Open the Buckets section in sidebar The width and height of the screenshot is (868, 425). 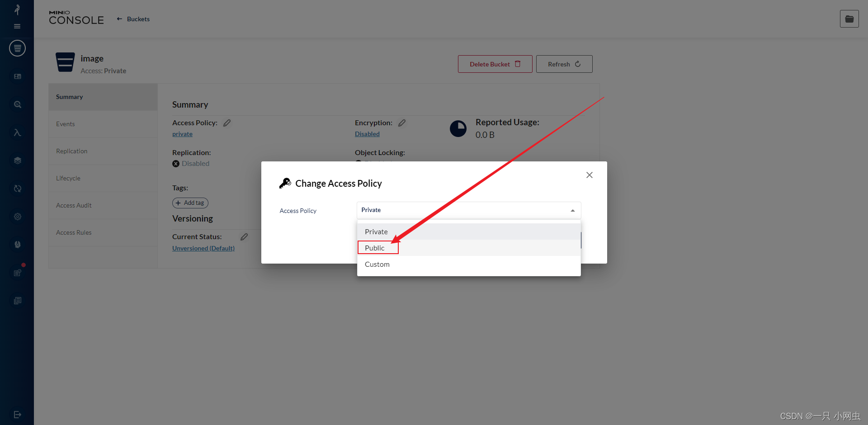coord(17,48)
